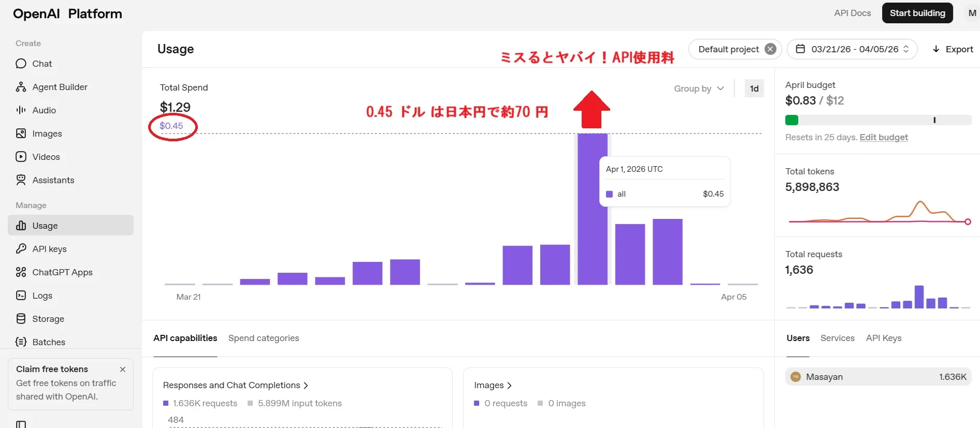Toggle the 1d interval button
This screenshot has width=980, height=428.
[x=754, y=88]
